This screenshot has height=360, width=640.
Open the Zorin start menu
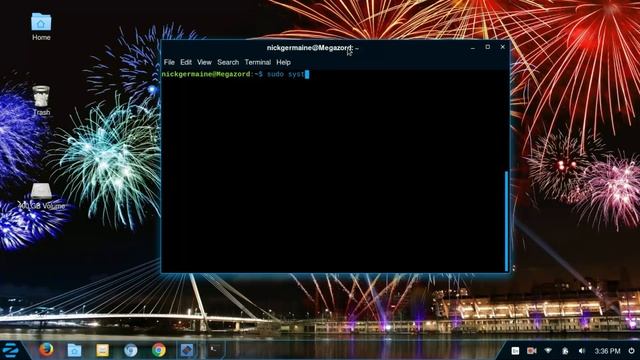pos(11,350)
